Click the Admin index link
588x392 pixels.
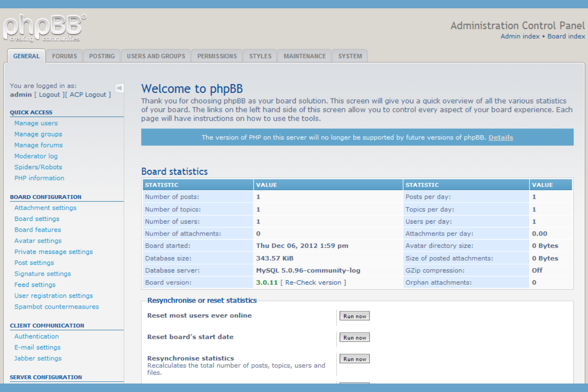pyautogui.click(x=520, y=36)
